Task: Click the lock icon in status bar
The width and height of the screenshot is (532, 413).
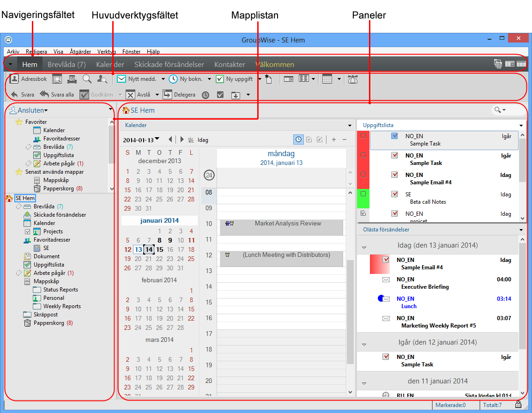Action: (x=518, y=405)
